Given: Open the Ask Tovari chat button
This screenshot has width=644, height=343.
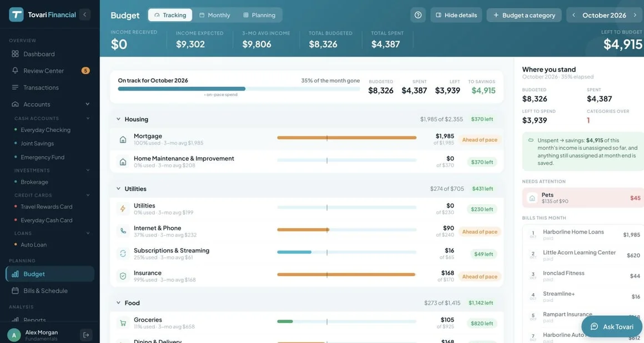Looking at the screenshot, I should tap(612, 326).
